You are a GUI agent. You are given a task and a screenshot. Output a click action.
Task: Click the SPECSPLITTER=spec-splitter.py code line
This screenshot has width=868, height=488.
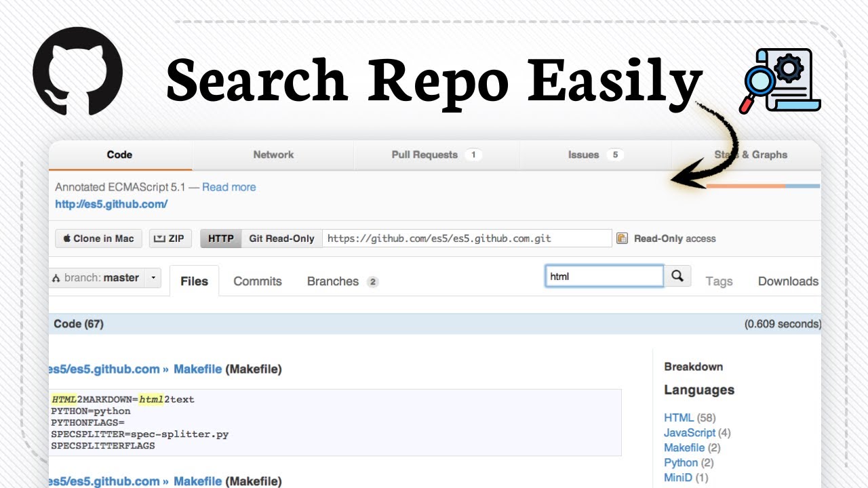point(140,434)
